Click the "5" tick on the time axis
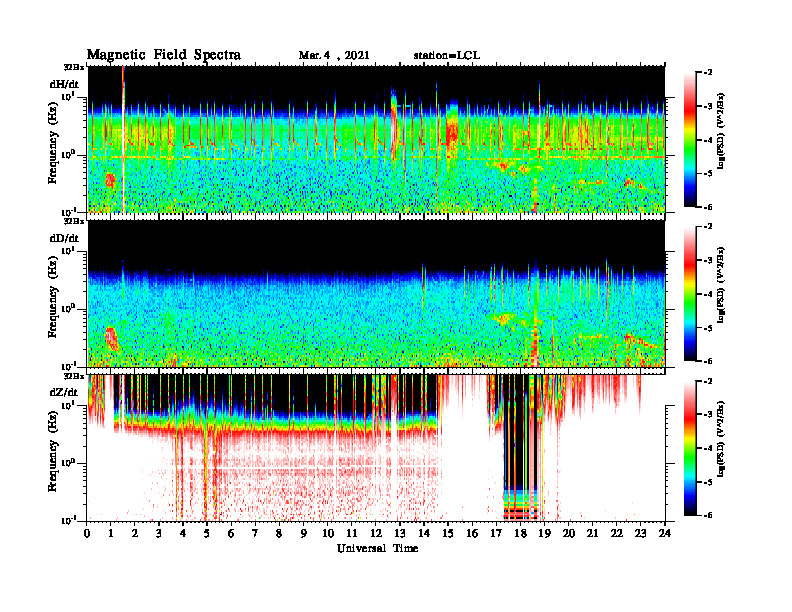 click(207, 534)
